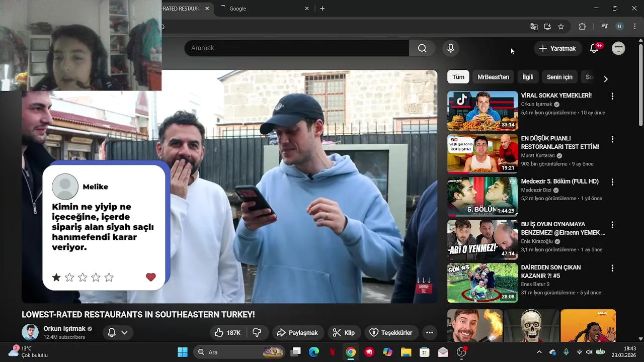Dislike the video with thumbs-down
644x362 pixels.
tap(257, 333)
